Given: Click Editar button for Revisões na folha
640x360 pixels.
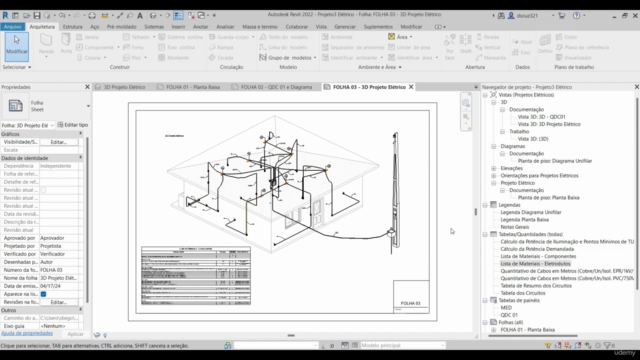Looking at the screenshot, I should pyautogui.click(x=58, y=302).
